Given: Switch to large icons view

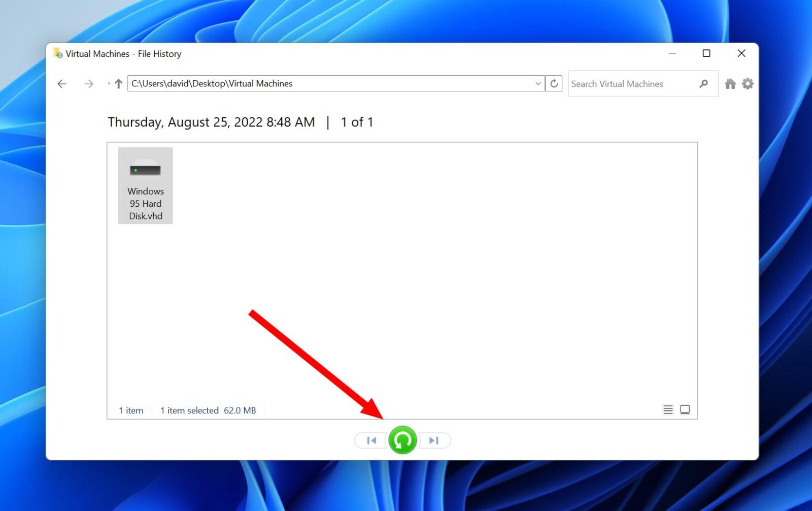Looking at the screenshot, I should (685, 409).
